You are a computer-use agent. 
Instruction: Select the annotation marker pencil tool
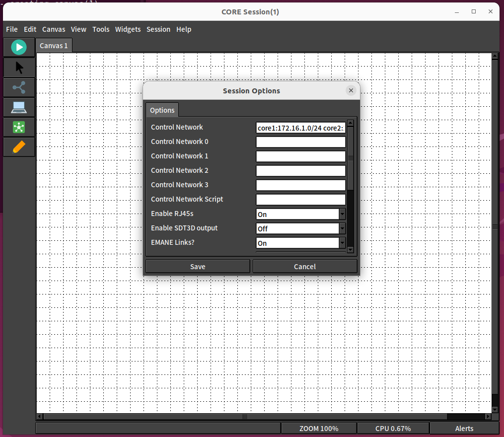(19, 146)
